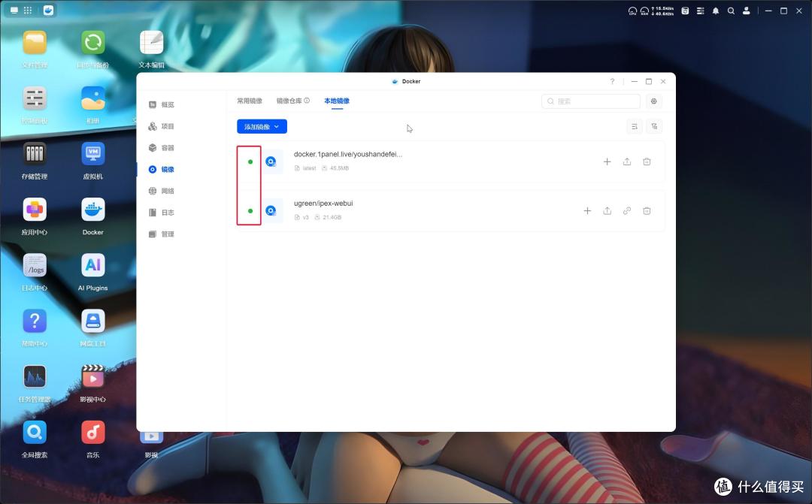Click the ugreen/ipex-webui image name
The image size is (812, 504).
323,204
